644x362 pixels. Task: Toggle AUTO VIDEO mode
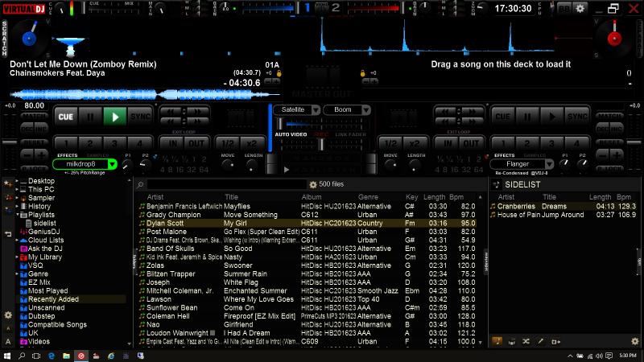click(x=291, y=134)
